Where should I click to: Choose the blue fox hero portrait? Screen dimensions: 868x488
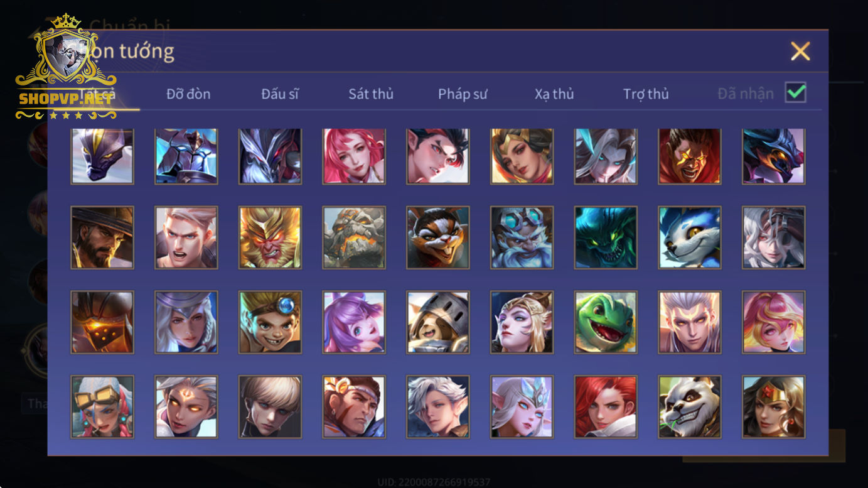coord(690,237)
